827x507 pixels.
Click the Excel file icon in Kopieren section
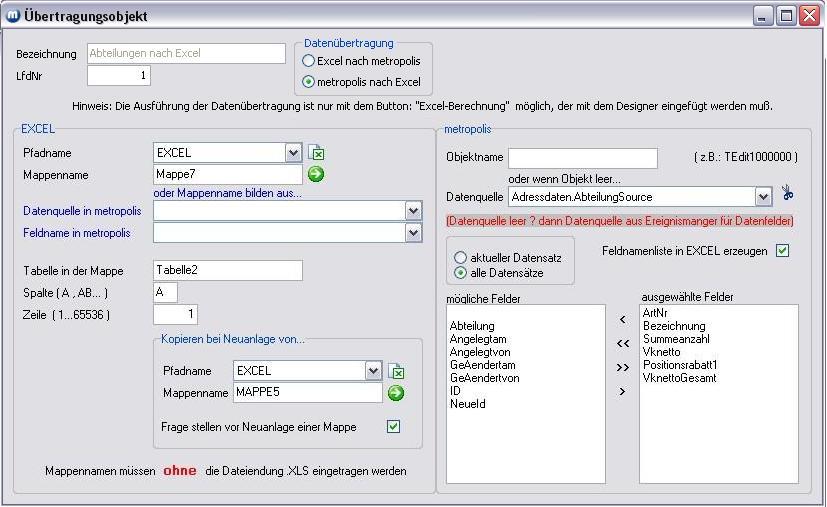click(397, 371)
